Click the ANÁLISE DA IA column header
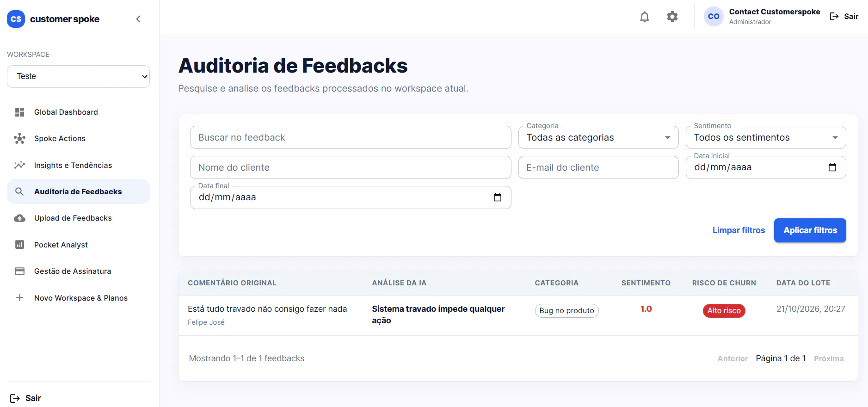The width and height of the screenshot is (868, 407). tap(399, 283)
